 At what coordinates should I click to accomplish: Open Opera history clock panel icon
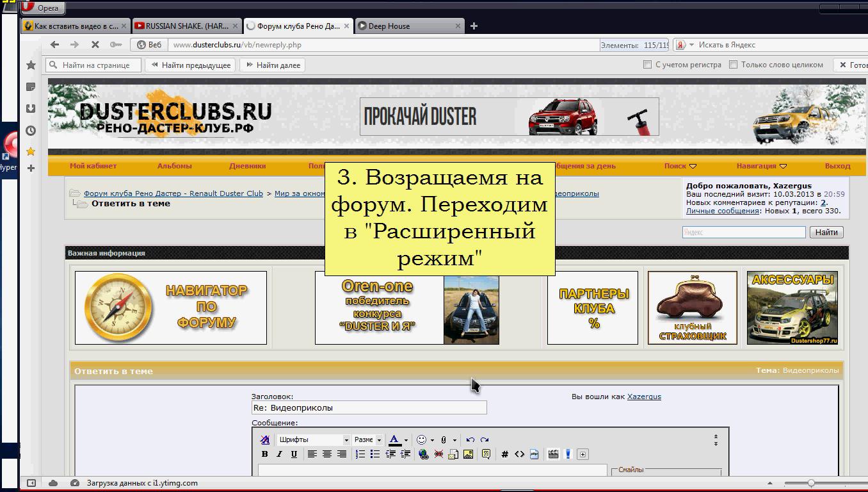point(30,130)
